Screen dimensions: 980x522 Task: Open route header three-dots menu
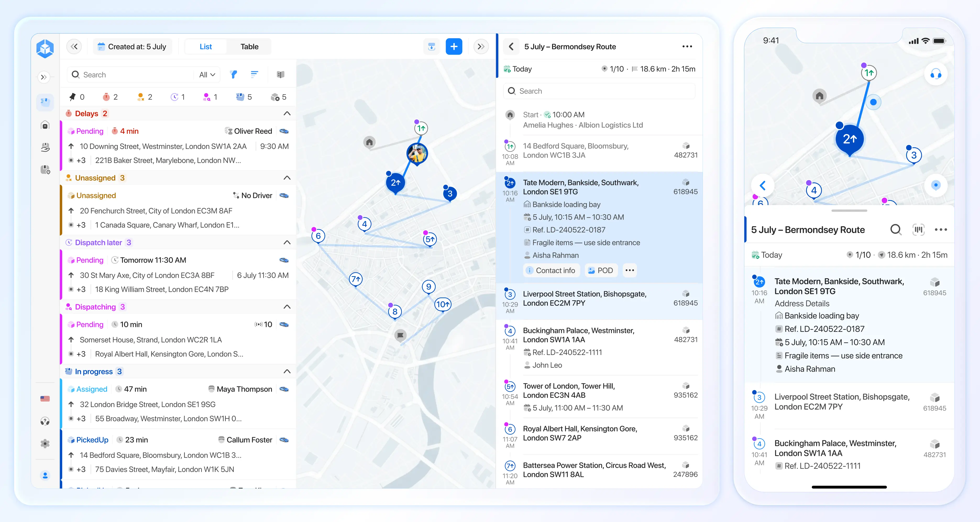[687, 46]
